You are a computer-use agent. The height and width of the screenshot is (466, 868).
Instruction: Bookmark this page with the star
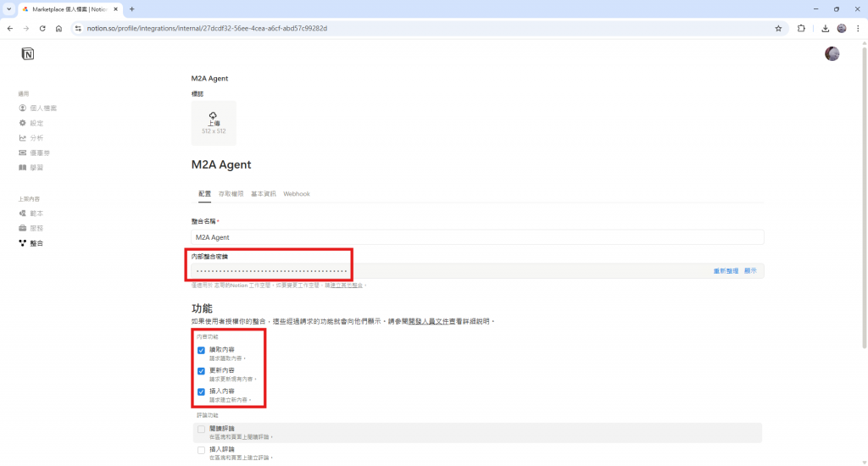tap(778, 28)
